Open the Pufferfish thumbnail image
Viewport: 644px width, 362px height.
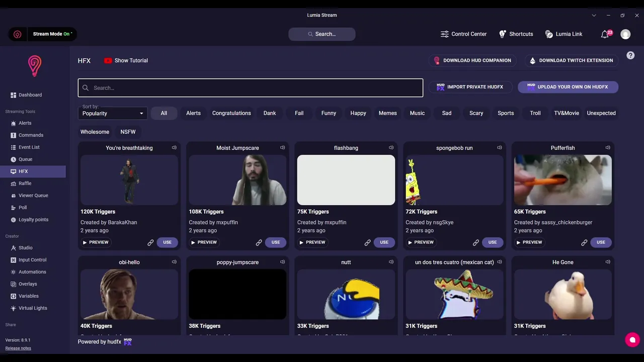click(x=563, y=180)
